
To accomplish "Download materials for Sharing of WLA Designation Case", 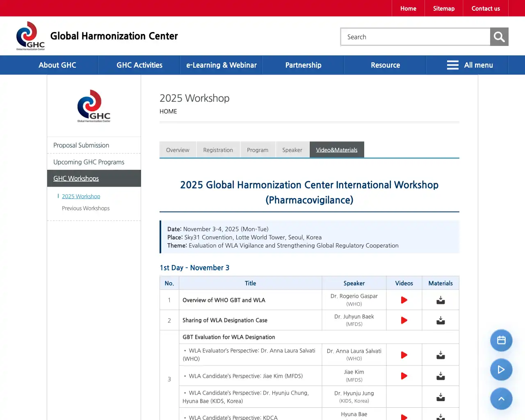I will [x=441, y=320].
